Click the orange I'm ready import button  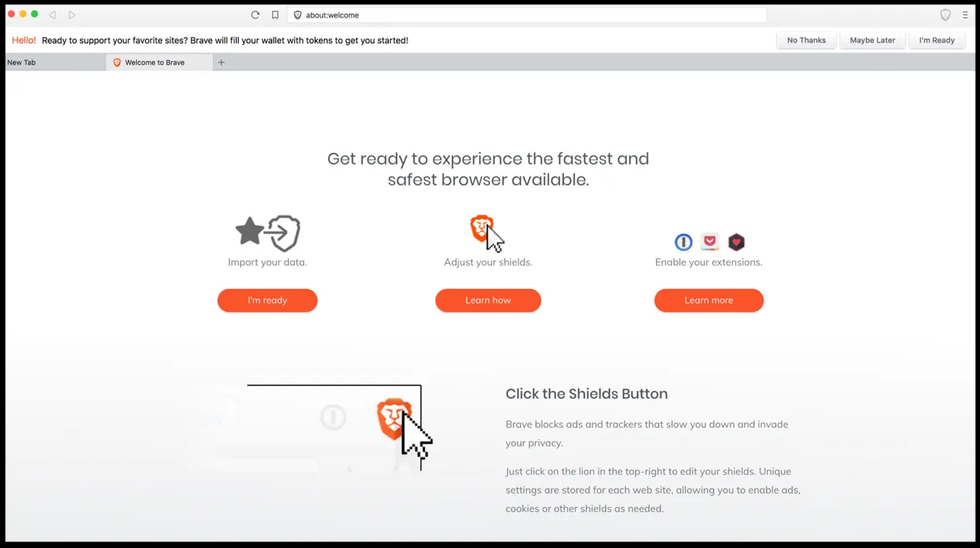[267, 300]
